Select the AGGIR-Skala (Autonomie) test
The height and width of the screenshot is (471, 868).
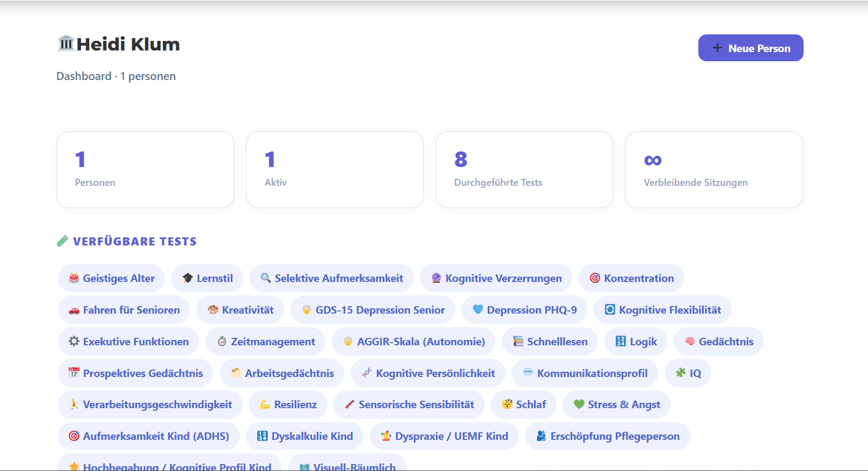[x=413, y=342]
